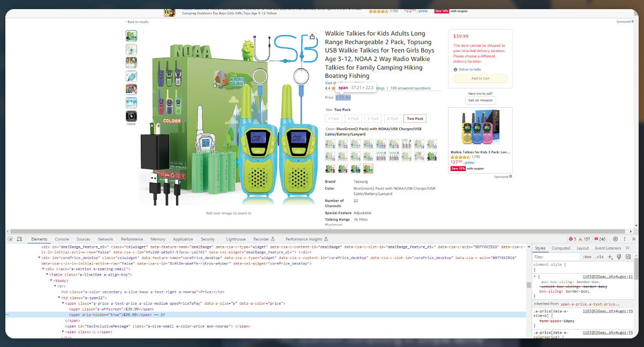Select the 6 Pack size option
The width and height of the screenshot is (644, 347).
(393, 119)
